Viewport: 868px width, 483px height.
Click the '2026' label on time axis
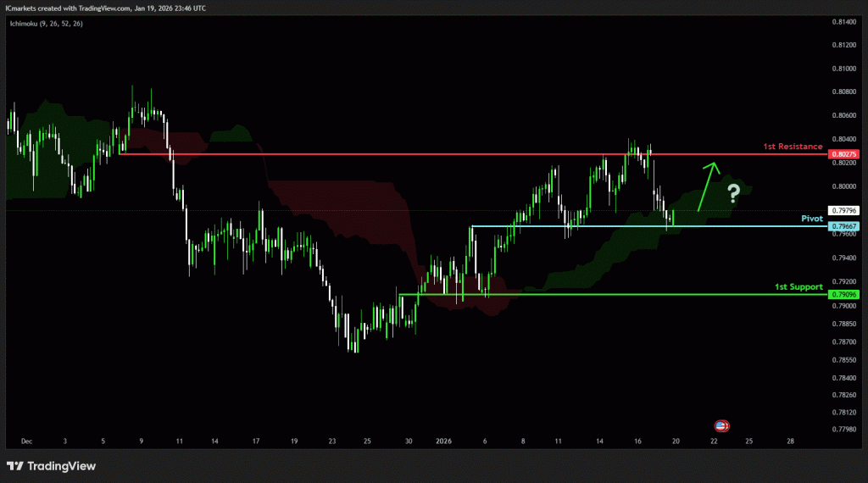point(445,441)
